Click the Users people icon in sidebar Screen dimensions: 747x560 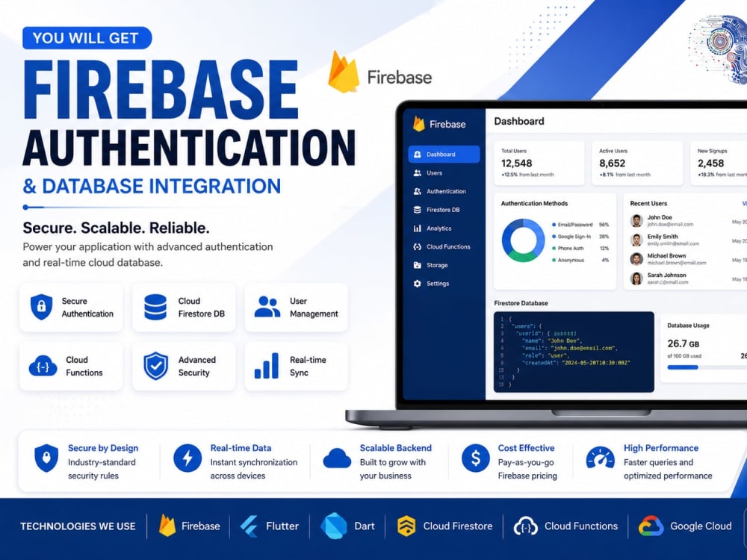pos(418,173)
